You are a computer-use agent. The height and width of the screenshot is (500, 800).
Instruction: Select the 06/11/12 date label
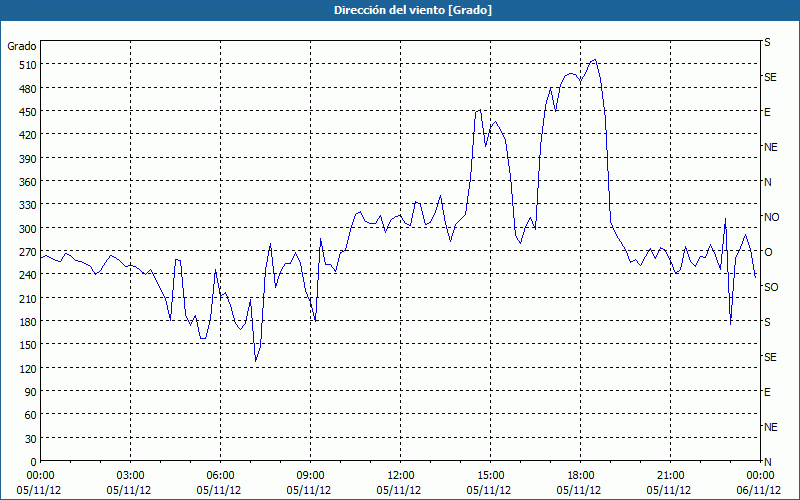point(758,490)
